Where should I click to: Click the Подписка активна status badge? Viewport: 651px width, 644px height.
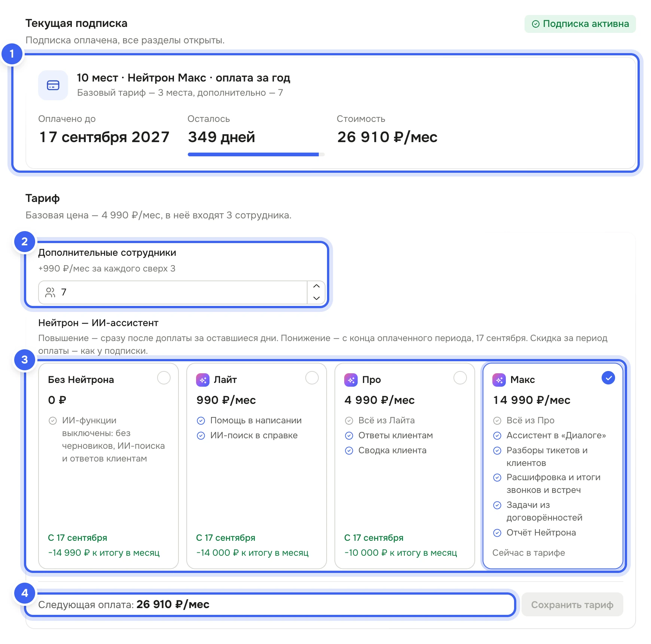pyautogui.click(x=580, y=24)
